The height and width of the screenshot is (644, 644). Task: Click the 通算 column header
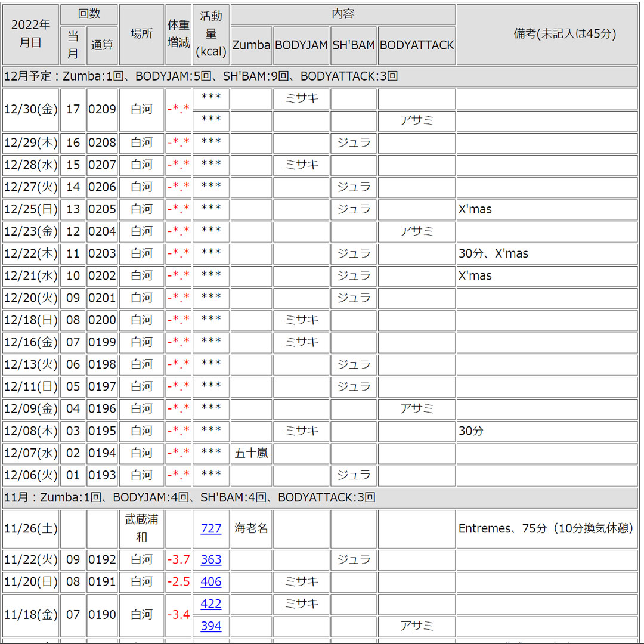pyautogui.click(x=103, y=45)
